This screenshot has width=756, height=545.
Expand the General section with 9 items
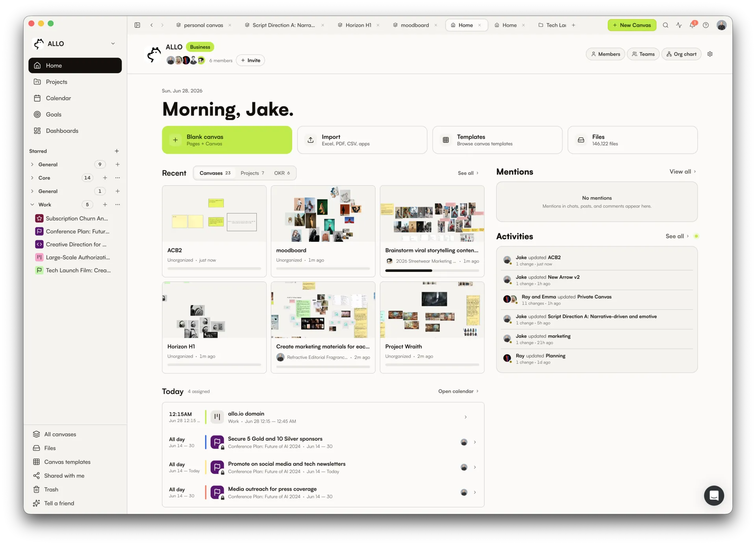[x=32, y=164]
